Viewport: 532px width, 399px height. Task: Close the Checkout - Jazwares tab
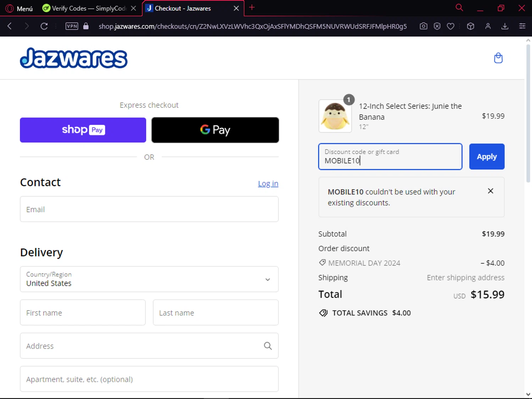tap(236, 8)
